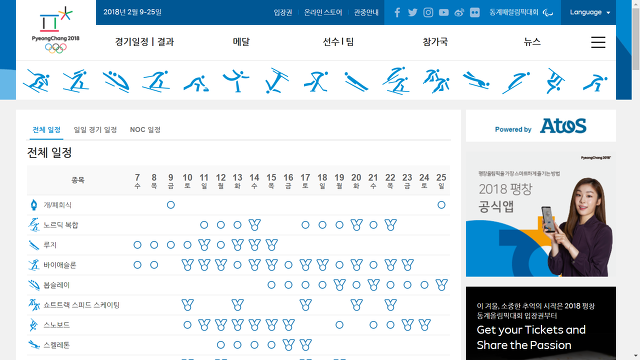640x360 pixels.
Task: Follow the 온라인스토어 link
Action: click(x=323, y=12)
